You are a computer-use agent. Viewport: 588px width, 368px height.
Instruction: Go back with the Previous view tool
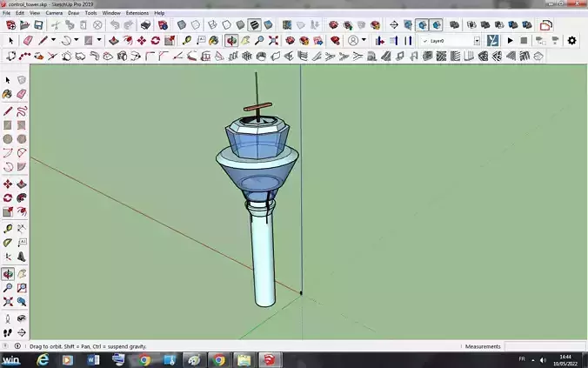(22, 302)
